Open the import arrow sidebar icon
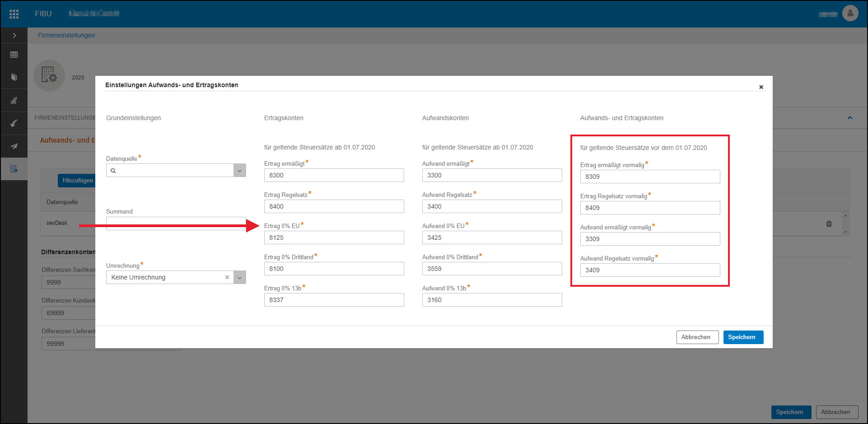 pyautogui.click(x=14, y=123)
